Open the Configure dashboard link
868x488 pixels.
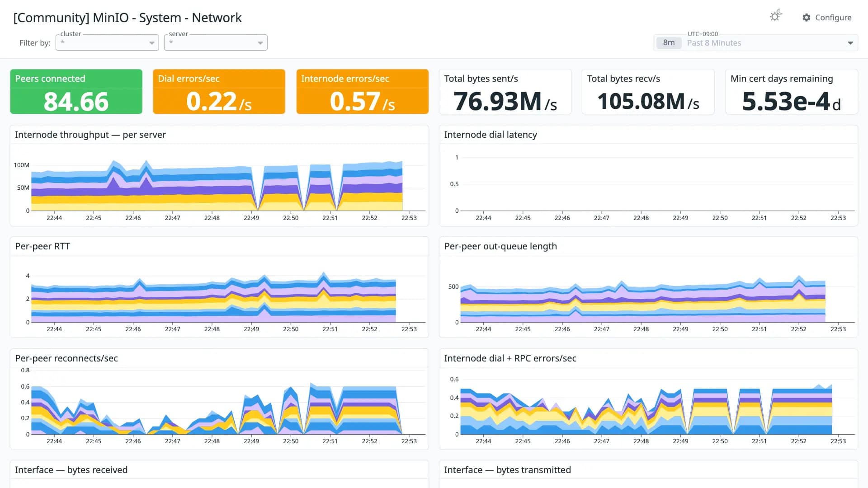tap(827, 18)
